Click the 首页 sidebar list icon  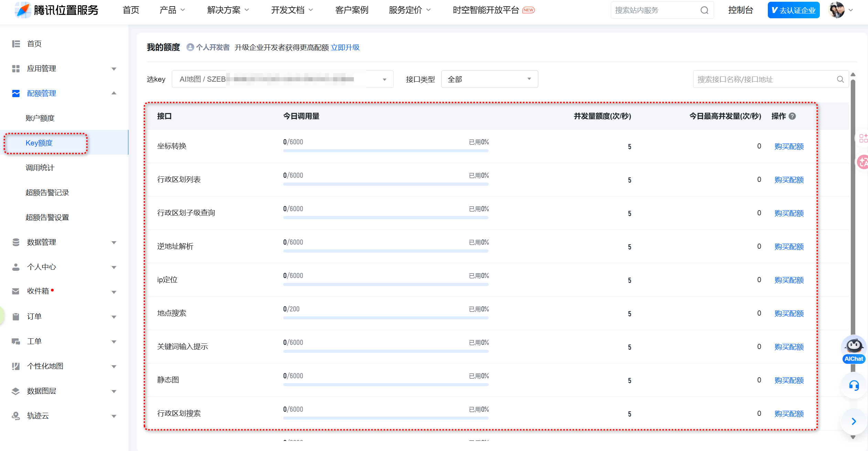point(16,44)
